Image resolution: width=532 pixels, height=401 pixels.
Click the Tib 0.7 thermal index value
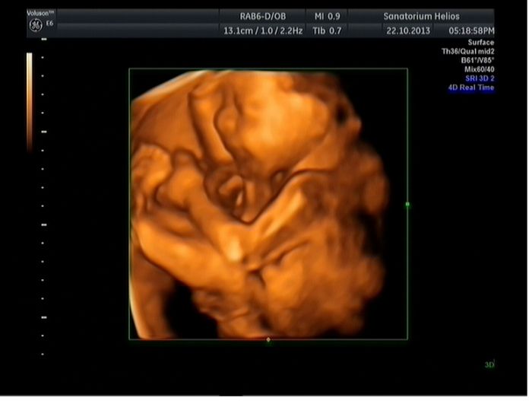tap(328, 30)
